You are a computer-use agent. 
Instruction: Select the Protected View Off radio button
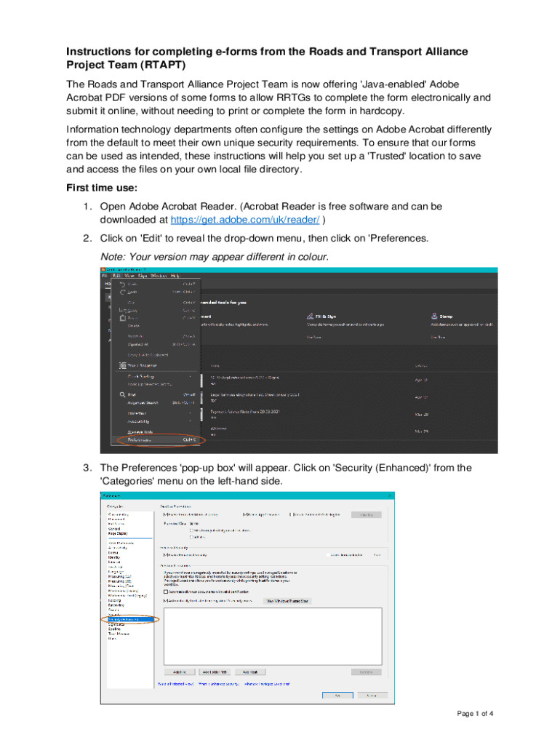pyautogui.click(x=192, y=522)
